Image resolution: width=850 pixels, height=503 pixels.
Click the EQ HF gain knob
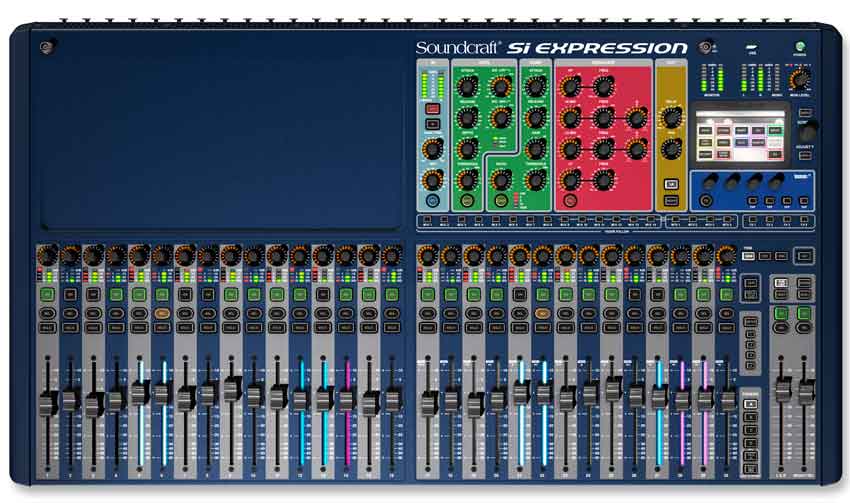[570, 86]
